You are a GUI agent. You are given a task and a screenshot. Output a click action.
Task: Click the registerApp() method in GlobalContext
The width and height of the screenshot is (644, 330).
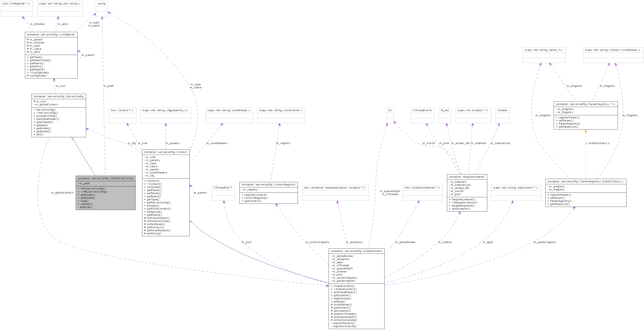tap(341, 298)
